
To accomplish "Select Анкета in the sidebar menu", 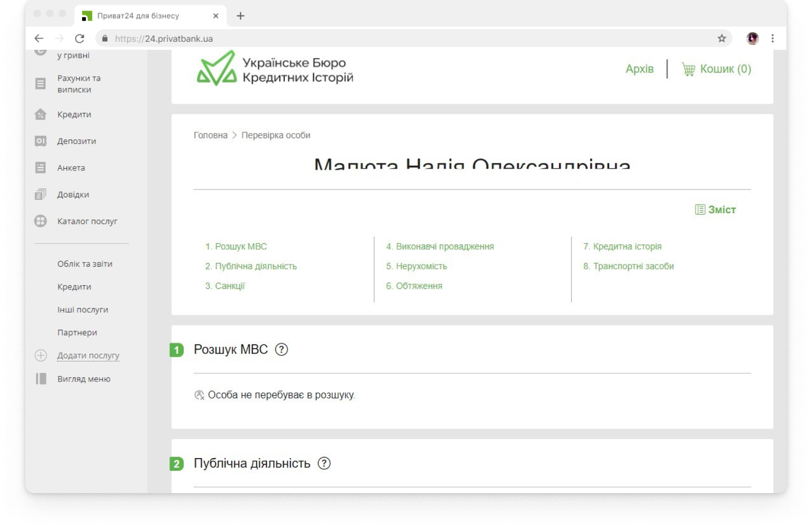I will 71,168.
